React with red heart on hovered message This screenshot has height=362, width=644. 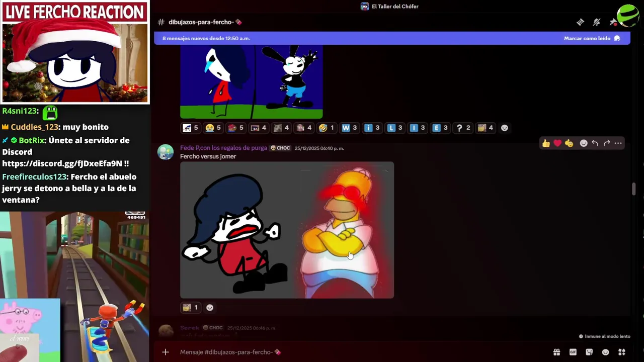click(x=557, y=143)
